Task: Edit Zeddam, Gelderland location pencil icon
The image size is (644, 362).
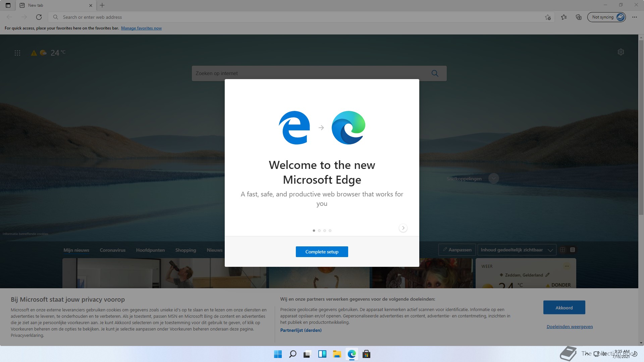Action: coord(547,275)
